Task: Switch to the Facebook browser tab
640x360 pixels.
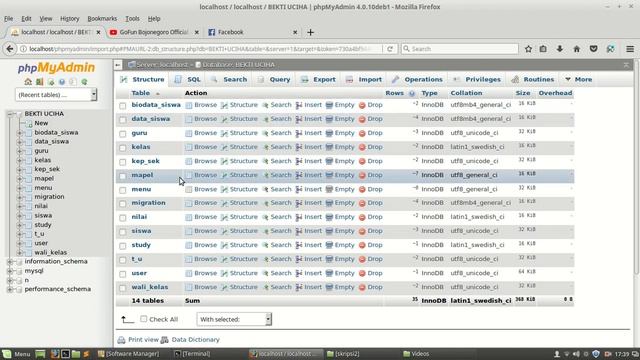Action: point(252,32)
